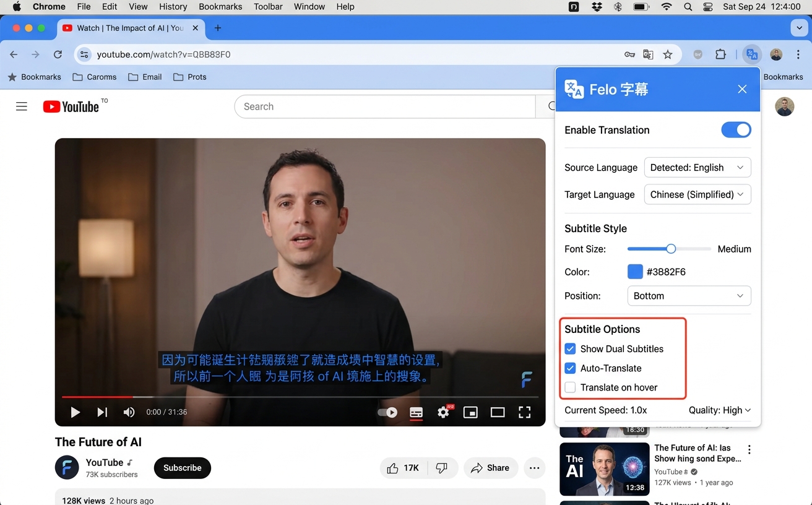This screenshot has height=505, width=812.
Task: Click the Subscribe button
Action: click(x=182, y=468)
